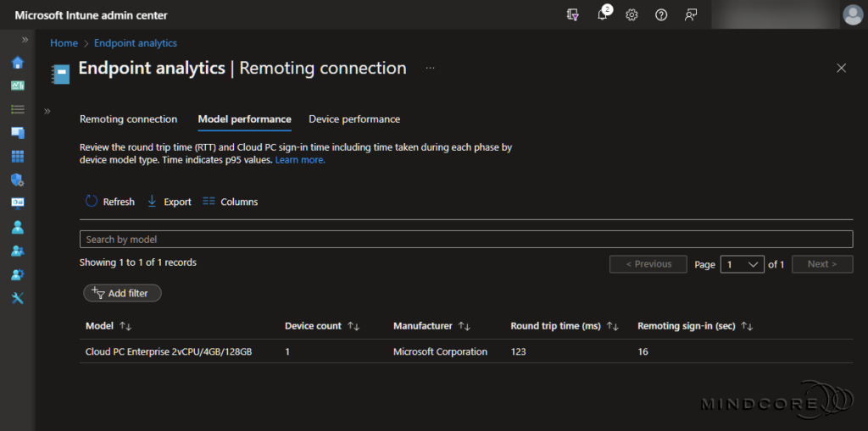
Task: Refresh the model performance list
Action: pyautogui.click(x=109, y=202)
